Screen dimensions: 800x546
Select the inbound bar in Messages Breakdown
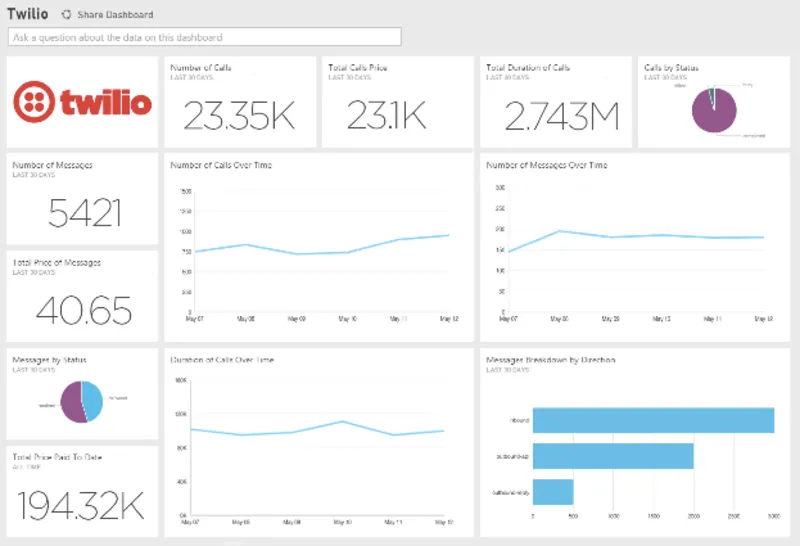653,420
